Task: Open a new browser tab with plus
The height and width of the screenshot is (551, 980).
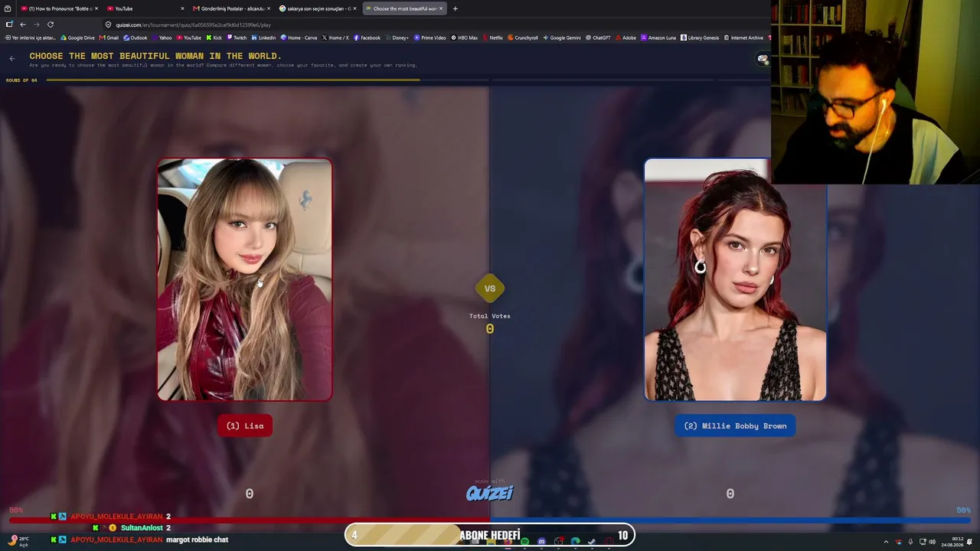Action: click(455, 8)
